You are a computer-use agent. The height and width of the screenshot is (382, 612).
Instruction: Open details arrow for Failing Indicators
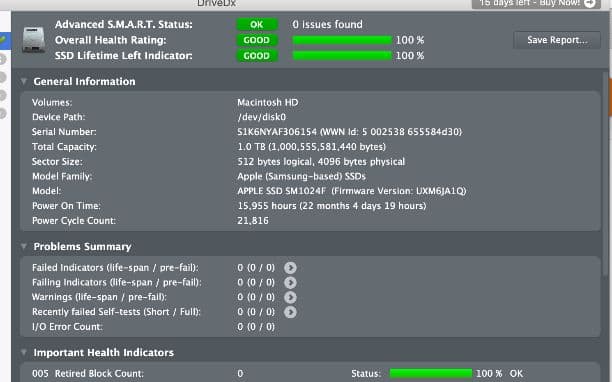coord(290,283)
